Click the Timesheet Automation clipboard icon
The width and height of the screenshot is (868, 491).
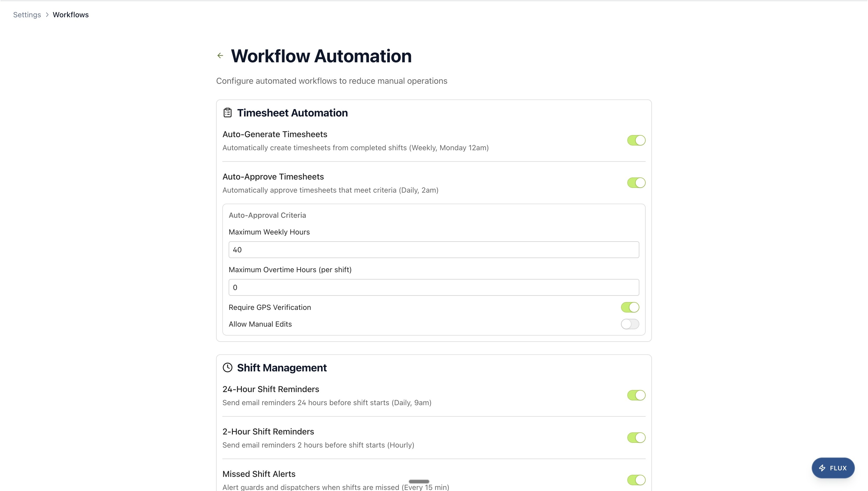point(227,113)
